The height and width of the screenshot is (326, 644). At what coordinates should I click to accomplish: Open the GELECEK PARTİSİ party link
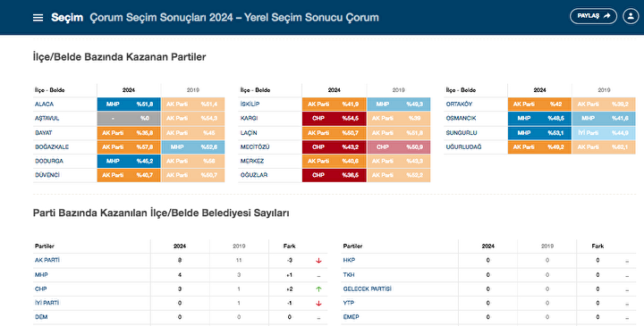tap(368, 288)
